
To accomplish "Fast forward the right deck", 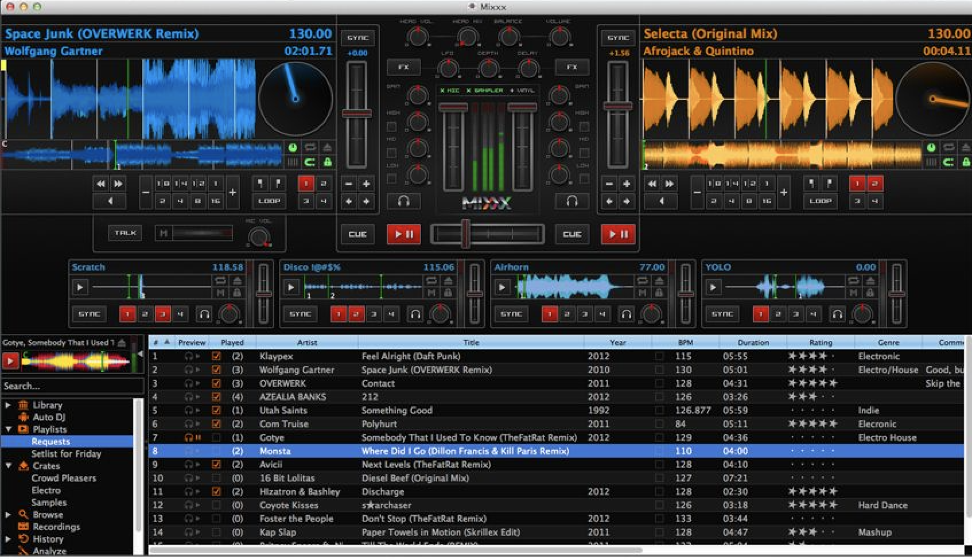I will click(x=669, y=184).
